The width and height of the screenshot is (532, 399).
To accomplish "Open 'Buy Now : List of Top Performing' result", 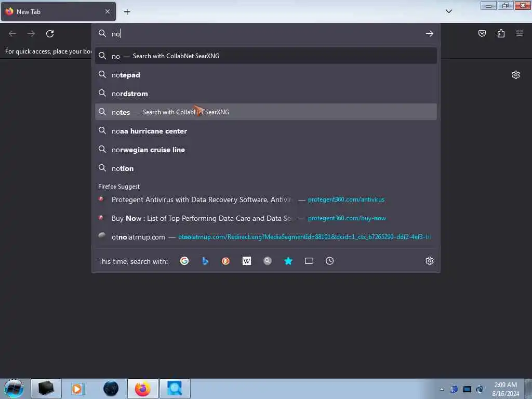I will coord(265,218).
